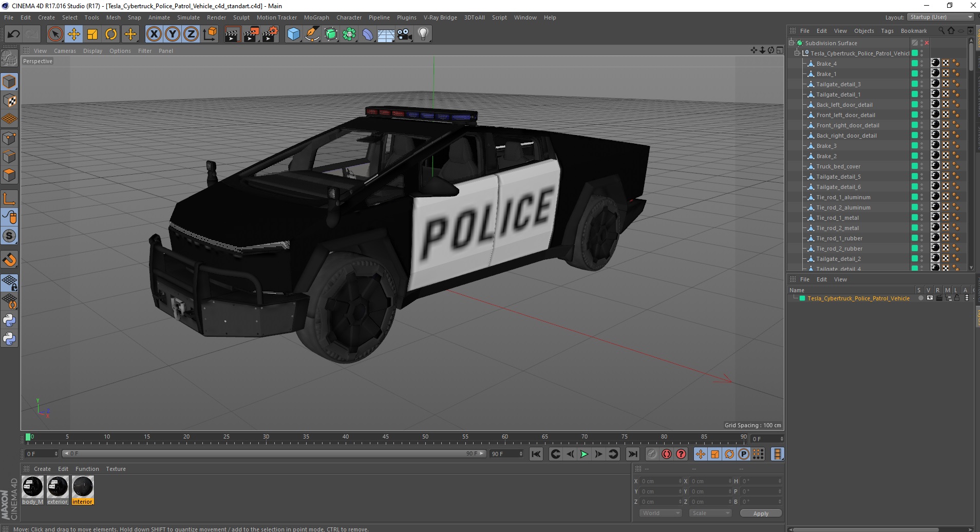Screen dimensions: 980x532
Task: Select the Texture mode icon
Action: [x=9, y=101]
